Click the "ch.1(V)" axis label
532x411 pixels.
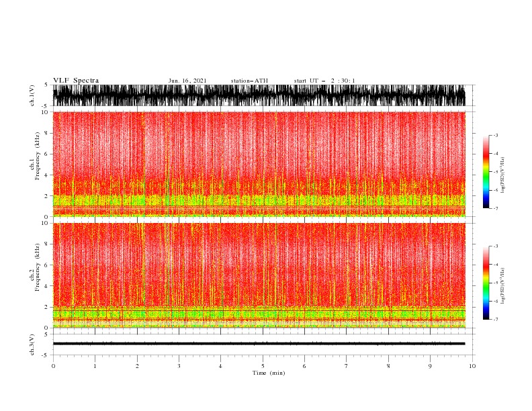pyautogui.click(x=32, y=95)
